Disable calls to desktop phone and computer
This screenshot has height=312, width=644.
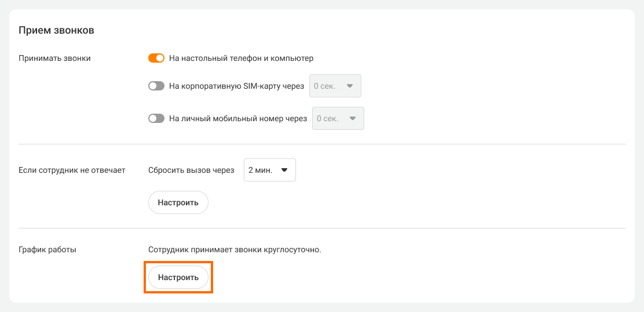[156, 58]
